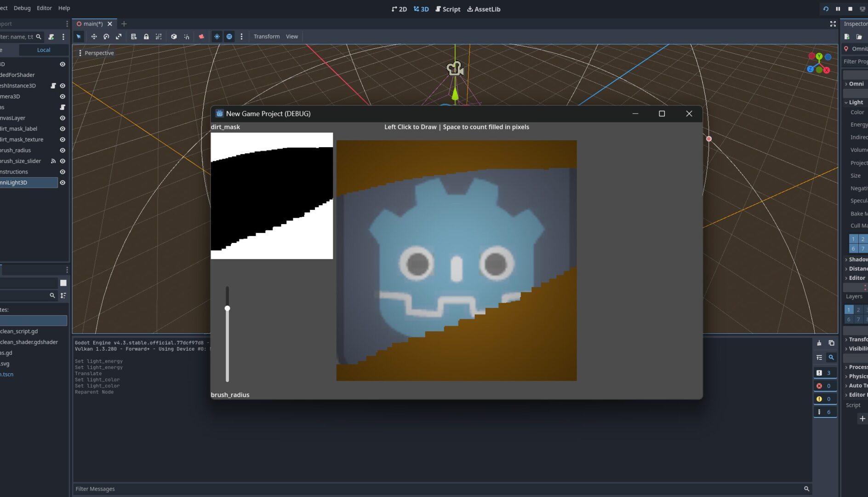868x497 pixels.
Task: Hide the OmniLight3D node
Action: [63, 183]
